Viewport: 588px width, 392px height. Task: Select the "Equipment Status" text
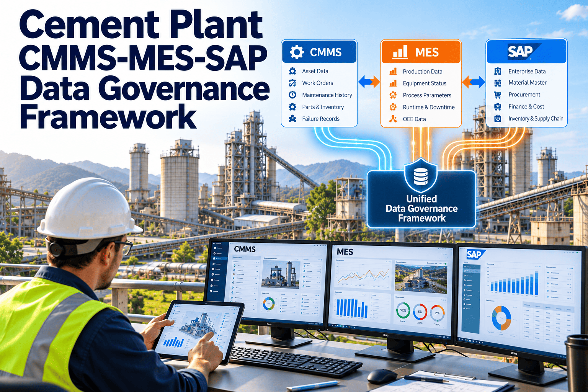[x=425, y=83]
